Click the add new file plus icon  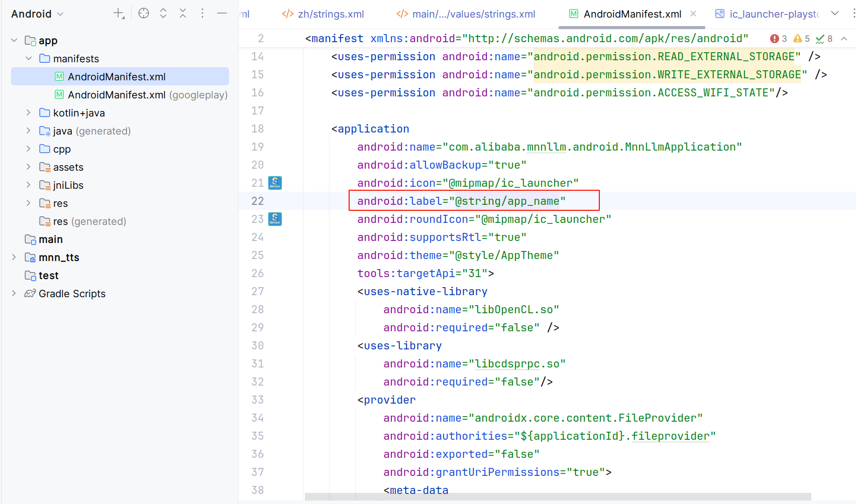[x=119, y=14]
